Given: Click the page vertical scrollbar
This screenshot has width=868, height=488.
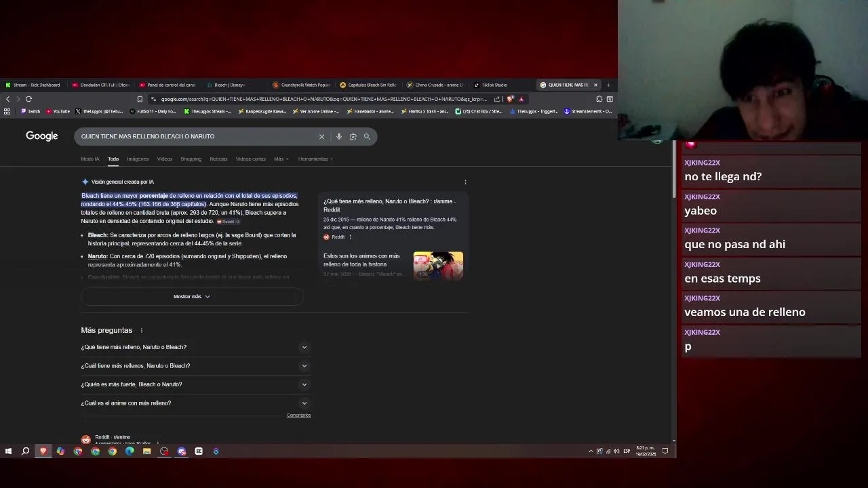Looking at the screenshot, I should pos(673,169).
